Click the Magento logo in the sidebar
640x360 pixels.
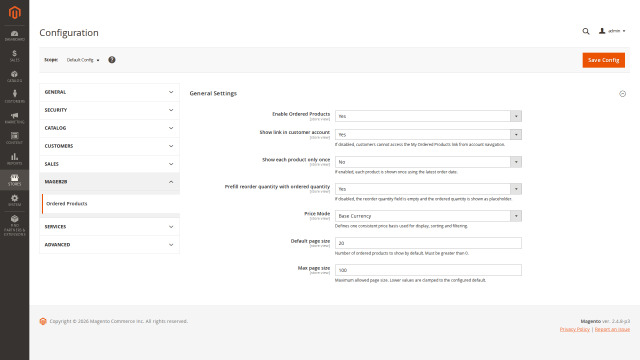15,13
